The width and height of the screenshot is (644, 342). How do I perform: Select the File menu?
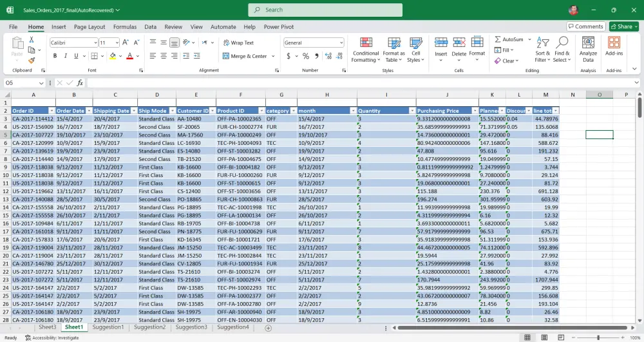13,26
